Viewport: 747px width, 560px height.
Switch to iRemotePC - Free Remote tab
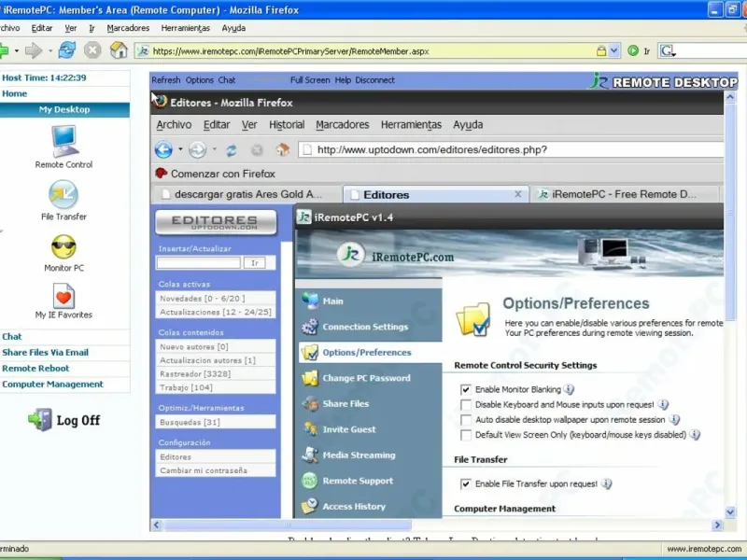tap(624, 194)
